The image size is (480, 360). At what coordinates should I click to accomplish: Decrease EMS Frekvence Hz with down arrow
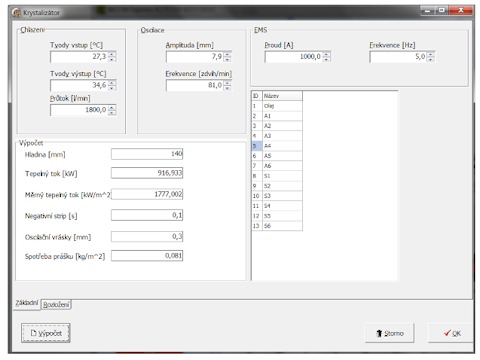point(431,59)
